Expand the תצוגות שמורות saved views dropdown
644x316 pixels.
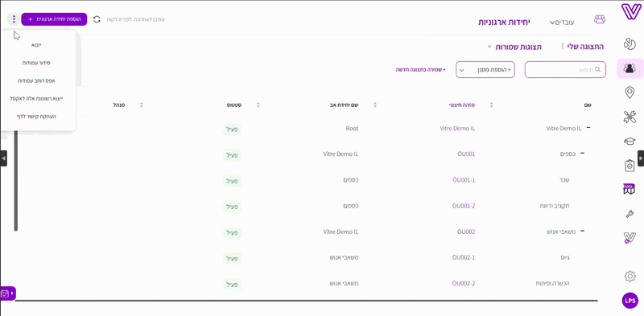(514, 47)
